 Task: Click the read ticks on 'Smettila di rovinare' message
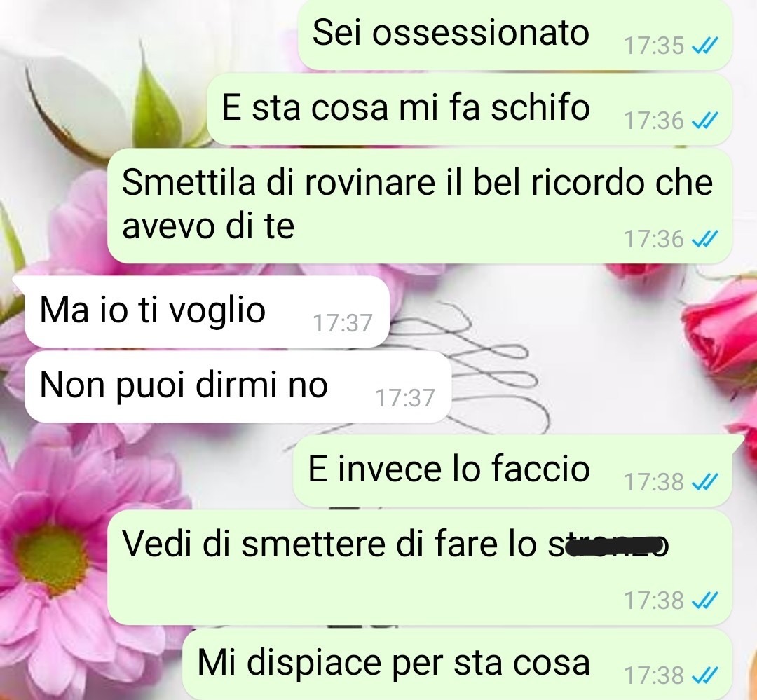[x=705, y=239]
